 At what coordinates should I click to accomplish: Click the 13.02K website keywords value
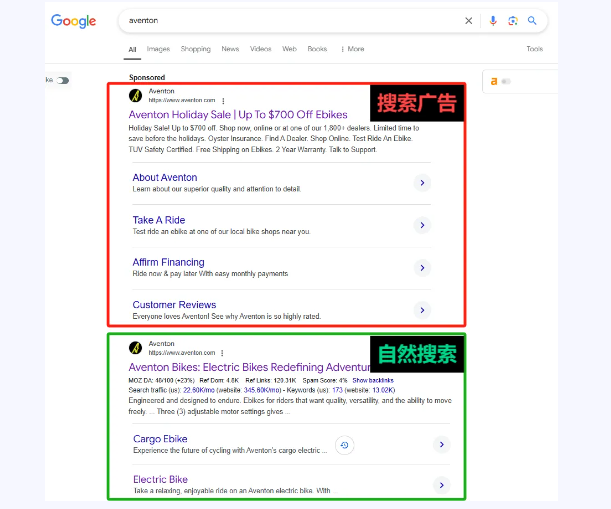pos(383,390)
